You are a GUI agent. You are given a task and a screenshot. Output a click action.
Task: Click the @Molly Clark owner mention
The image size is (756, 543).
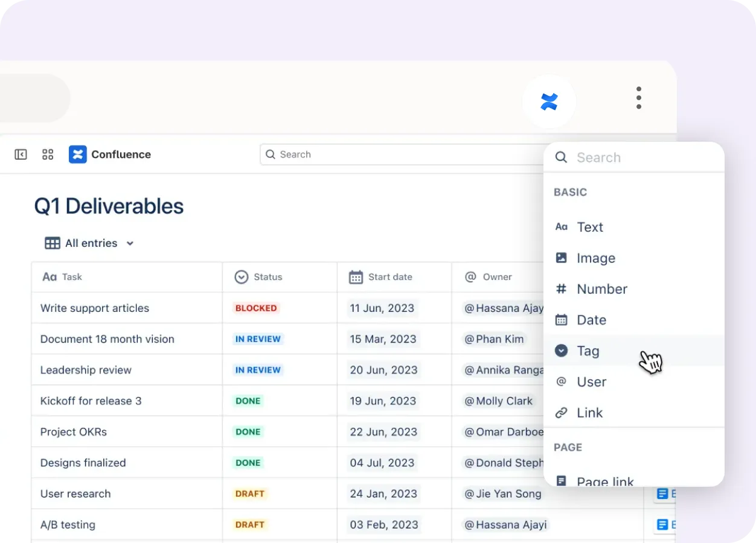coord(499,401)
